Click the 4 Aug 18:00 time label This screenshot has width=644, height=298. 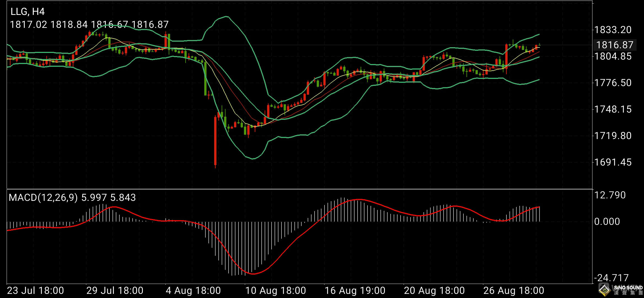(x=193, y=291)
